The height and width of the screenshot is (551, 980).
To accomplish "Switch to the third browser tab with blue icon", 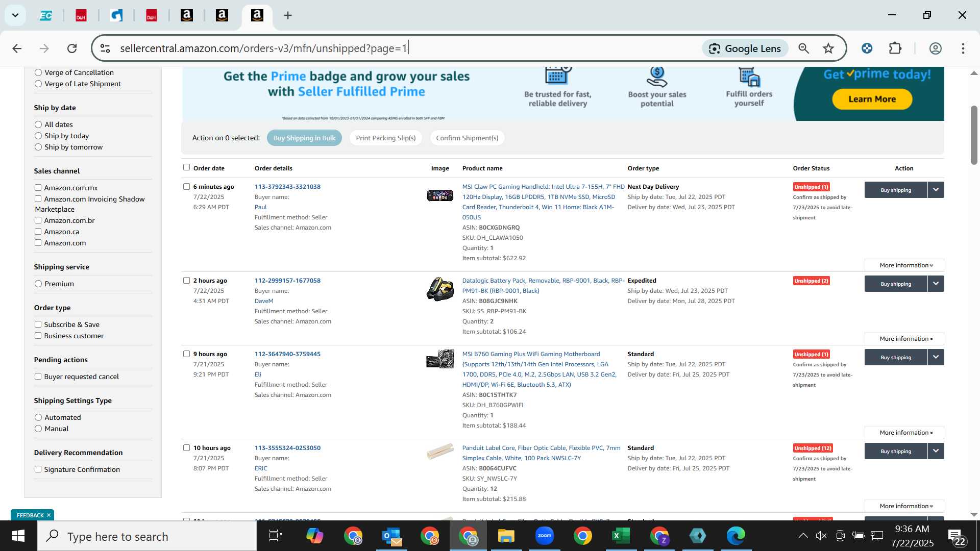I will (116, 15).
